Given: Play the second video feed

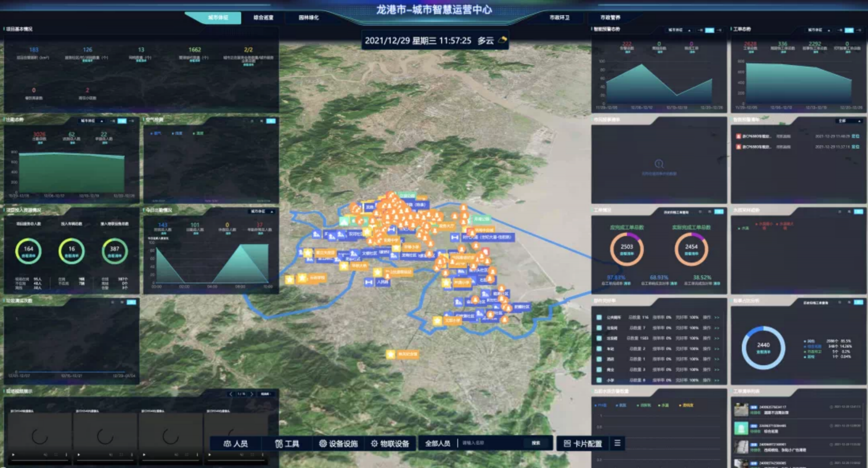Looking at the screenshot, I should coord(79,454).
